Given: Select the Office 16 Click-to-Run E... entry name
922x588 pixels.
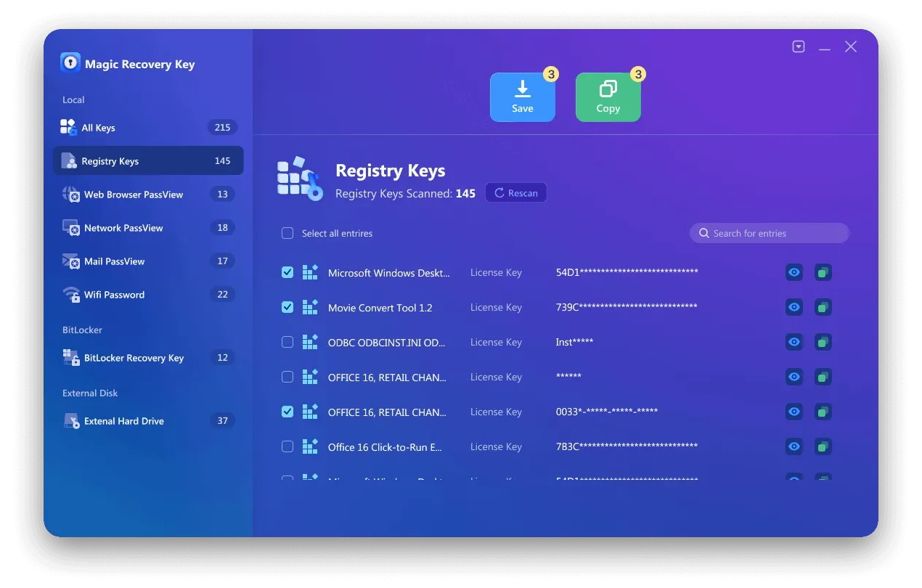Looking at the screenshot, I should click(x=385, y=447).
